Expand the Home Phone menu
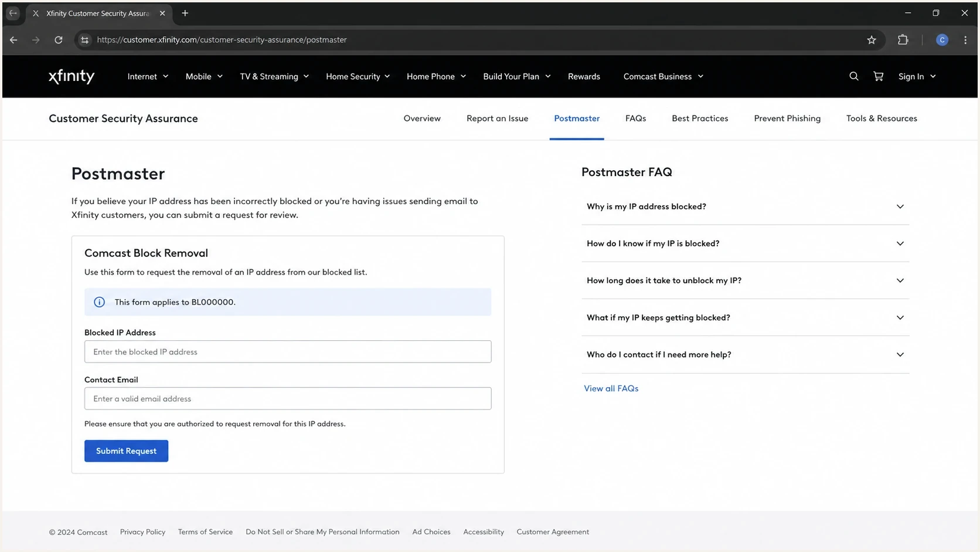The width and height of the screenshot is (980, 552). [436, 76]
